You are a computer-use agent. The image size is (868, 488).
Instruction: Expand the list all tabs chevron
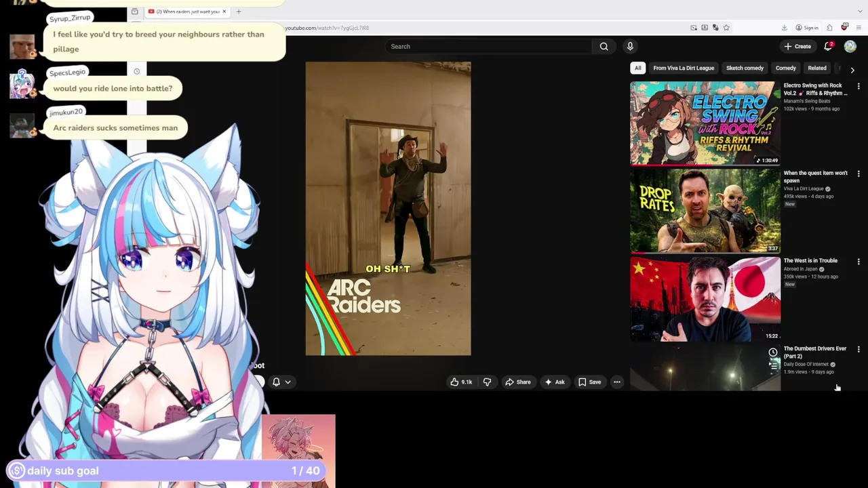[x=861, y=12]
